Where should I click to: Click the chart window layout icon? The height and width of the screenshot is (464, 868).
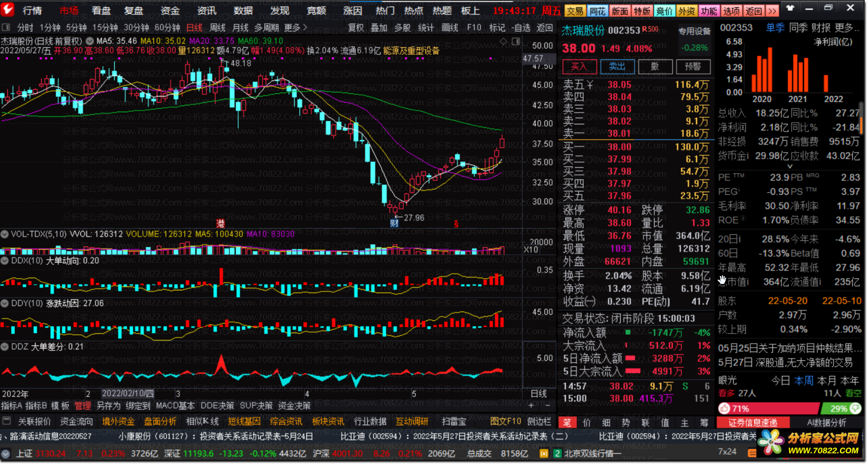[x=516, y=42]
